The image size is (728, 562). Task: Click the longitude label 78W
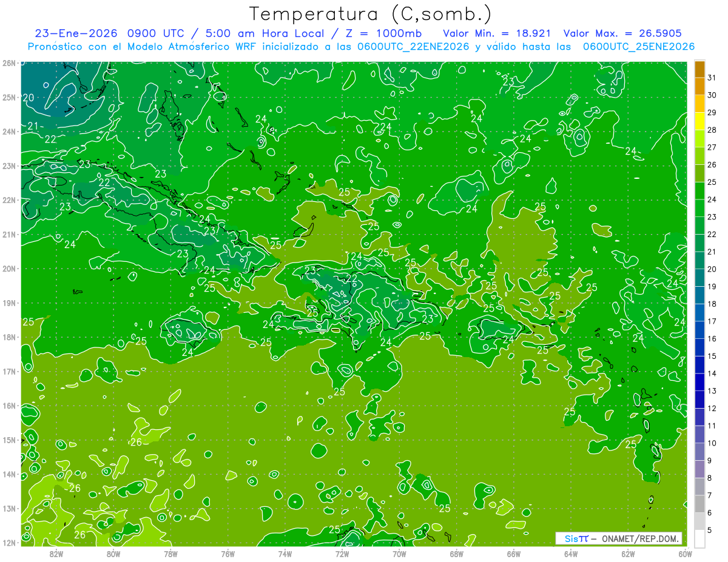tap(170, 554)
